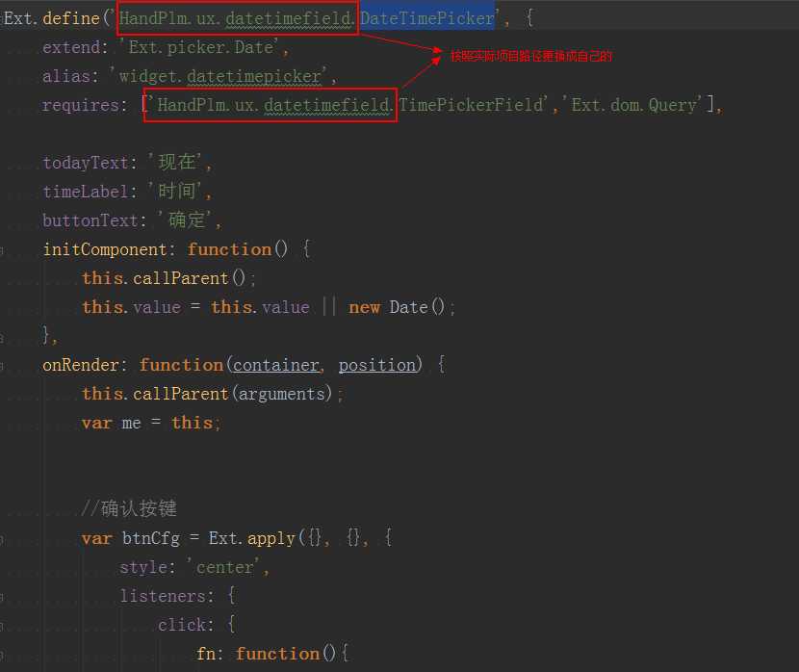Click the 'position' parameter
The width and height of the screenshot is (799, 672).
377,365
